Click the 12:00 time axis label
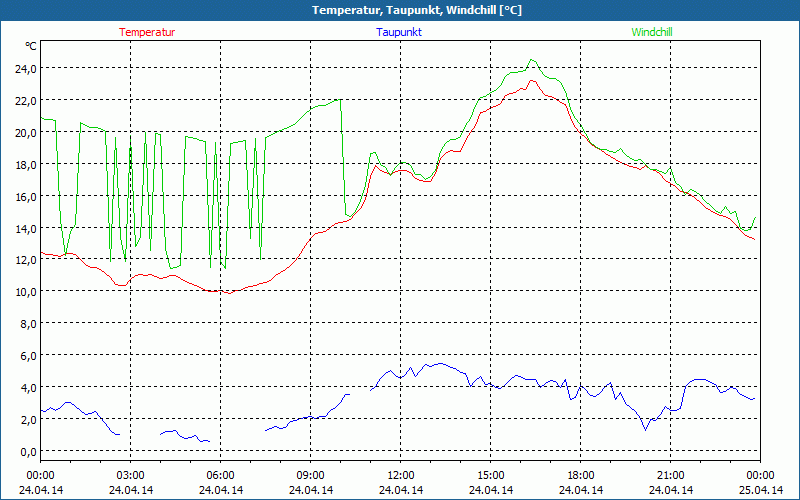The height and width of the screenshot is (500, 800). click(x=401, y=476)
